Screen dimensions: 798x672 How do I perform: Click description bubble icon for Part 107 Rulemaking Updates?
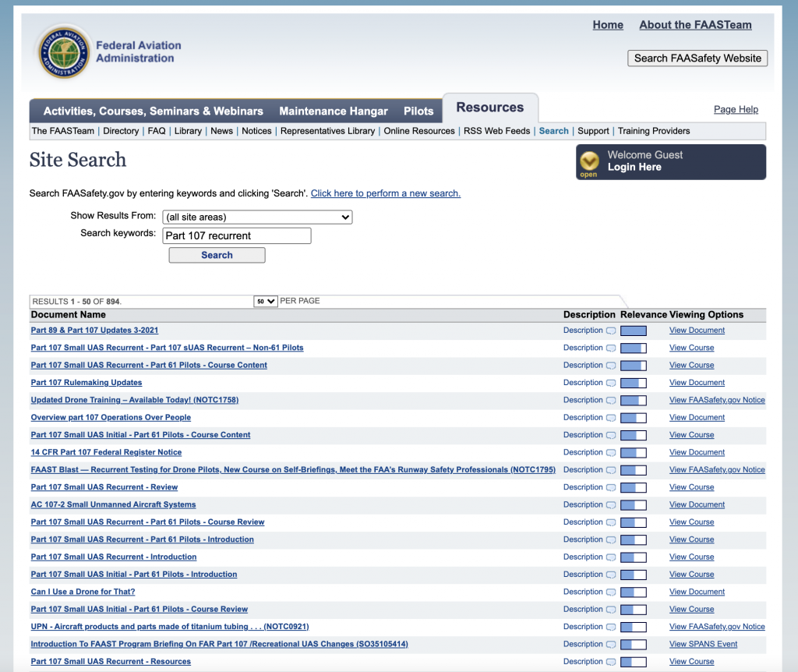coord(611,383)
